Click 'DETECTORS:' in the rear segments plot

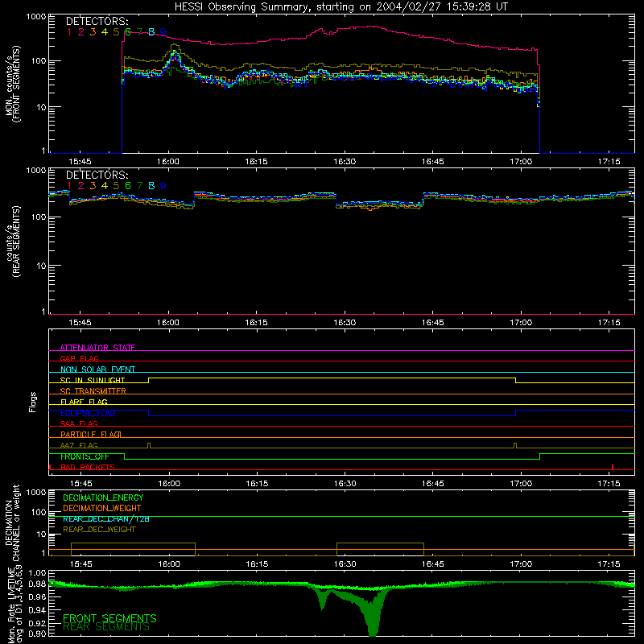[x=97, y=175]
